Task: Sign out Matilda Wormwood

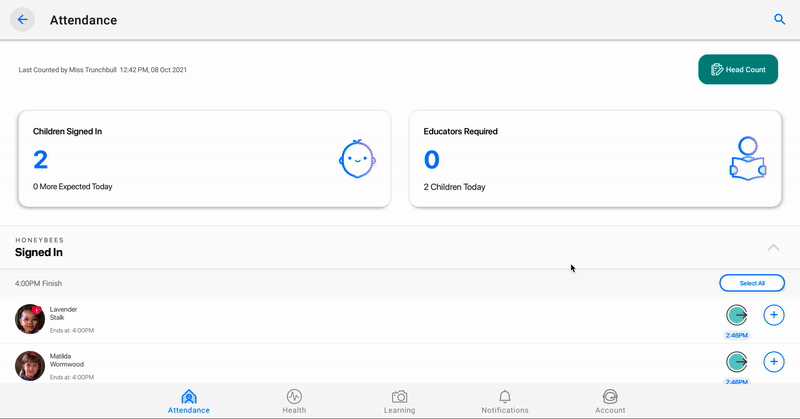Action: coord(737,362)
